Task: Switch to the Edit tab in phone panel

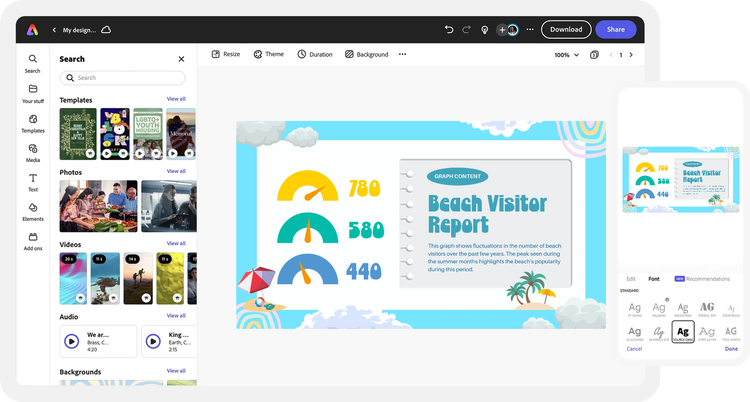Action: click(631, 279)
